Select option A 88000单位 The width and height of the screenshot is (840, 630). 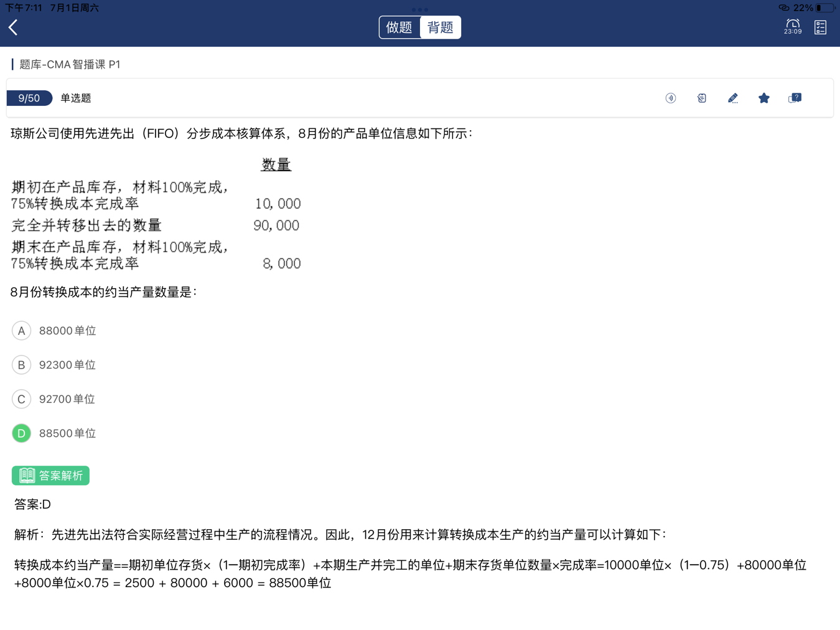click(21, 331)
